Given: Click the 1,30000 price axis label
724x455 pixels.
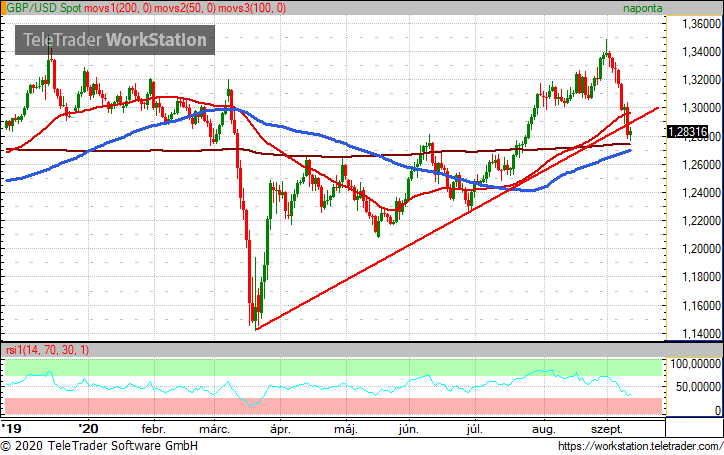Looking at the screenshot, I should pyautogui.click(x=701, y=108).
